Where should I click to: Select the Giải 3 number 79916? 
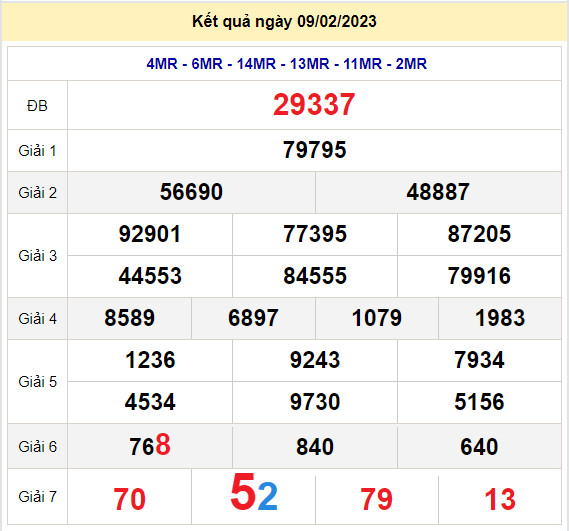pyautogui.click(x=479, y=276)
